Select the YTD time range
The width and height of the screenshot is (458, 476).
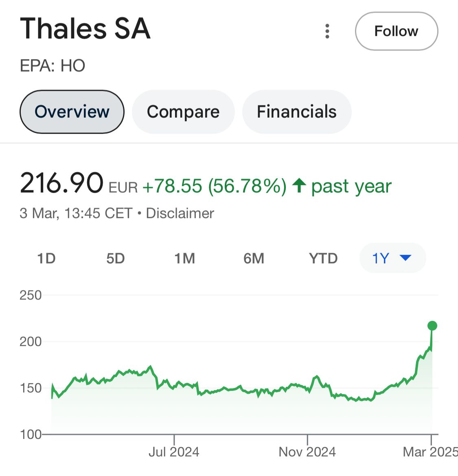pyautogui.click(x=323, y=258)
